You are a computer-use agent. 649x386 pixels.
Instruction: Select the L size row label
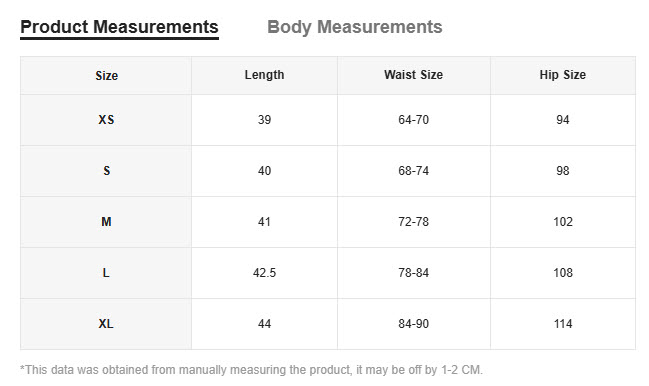coord(106,273)
